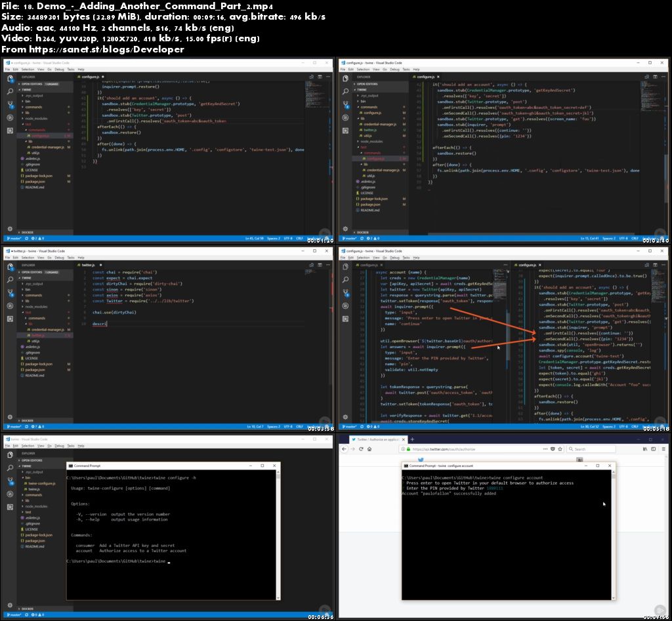Open Selection menu in the 00:05:18 frame

click(363, 258)
